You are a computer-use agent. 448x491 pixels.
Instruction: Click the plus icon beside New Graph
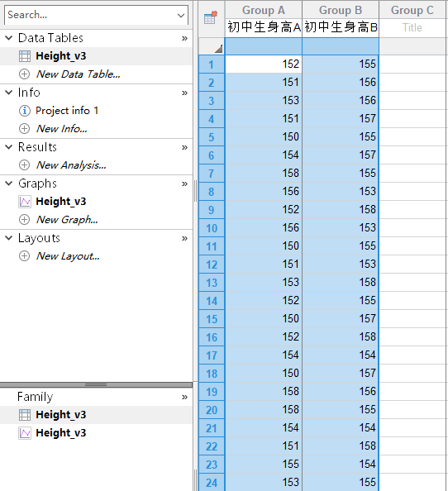pyautogui.click(x=25, y=220)
